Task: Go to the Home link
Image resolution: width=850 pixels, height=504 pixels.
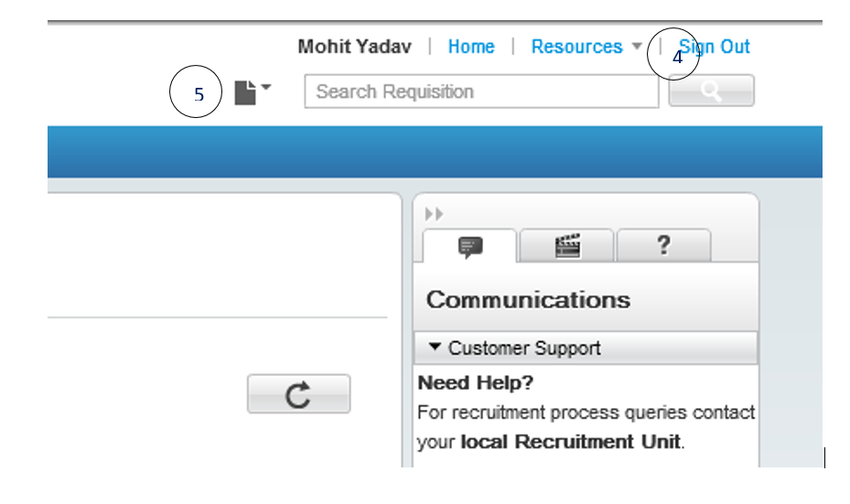Action: click(x=471, y=47)
